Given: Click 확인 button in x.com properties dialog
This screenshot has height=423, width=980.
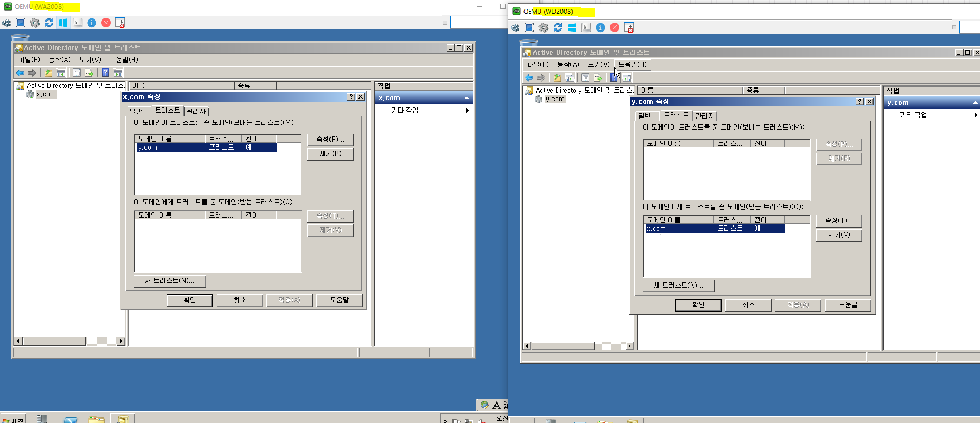Looking at the screenshot, I should point(190,300).
